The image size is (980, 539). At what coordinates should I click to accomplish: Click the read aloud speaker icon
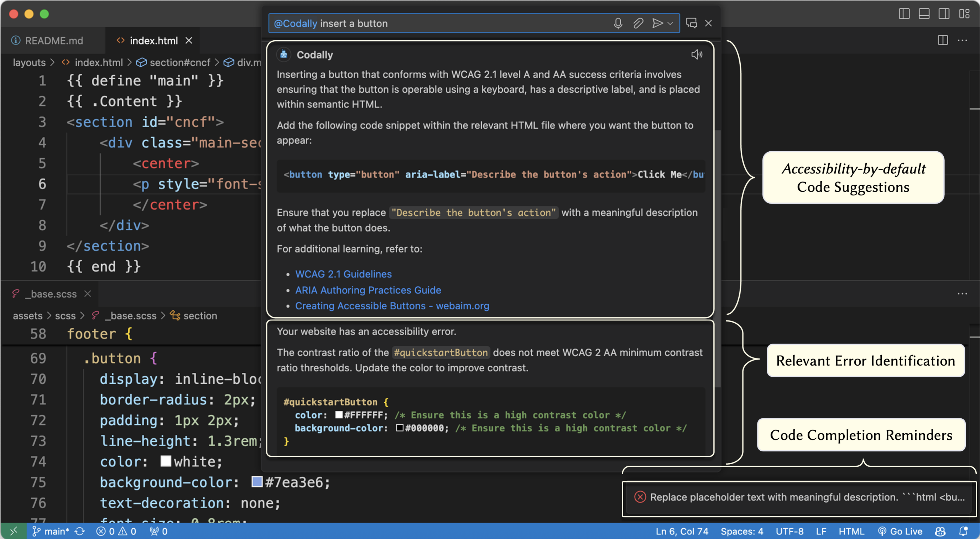[697, 55]
